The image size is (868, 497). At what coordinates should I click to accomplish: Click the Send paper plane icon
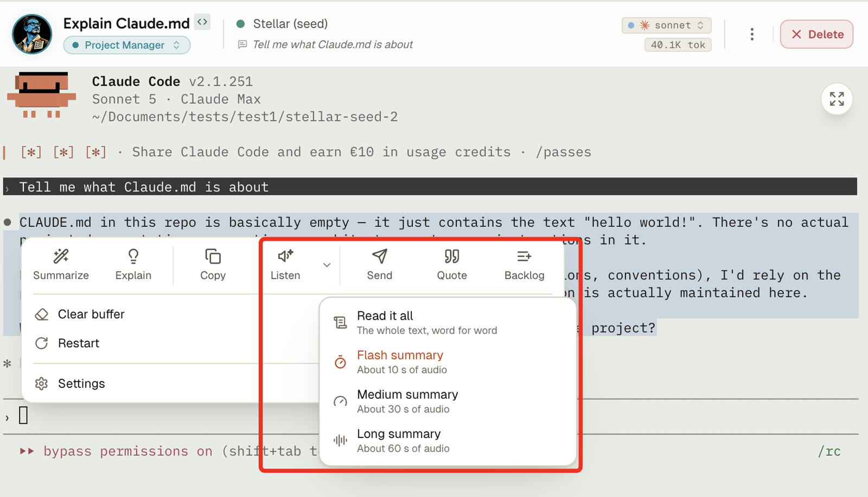[379, 256]
